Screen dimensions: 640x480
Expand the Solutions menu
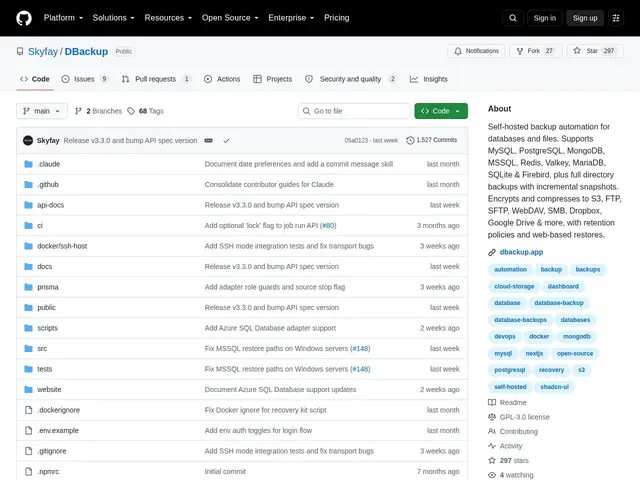pos(113,18)
